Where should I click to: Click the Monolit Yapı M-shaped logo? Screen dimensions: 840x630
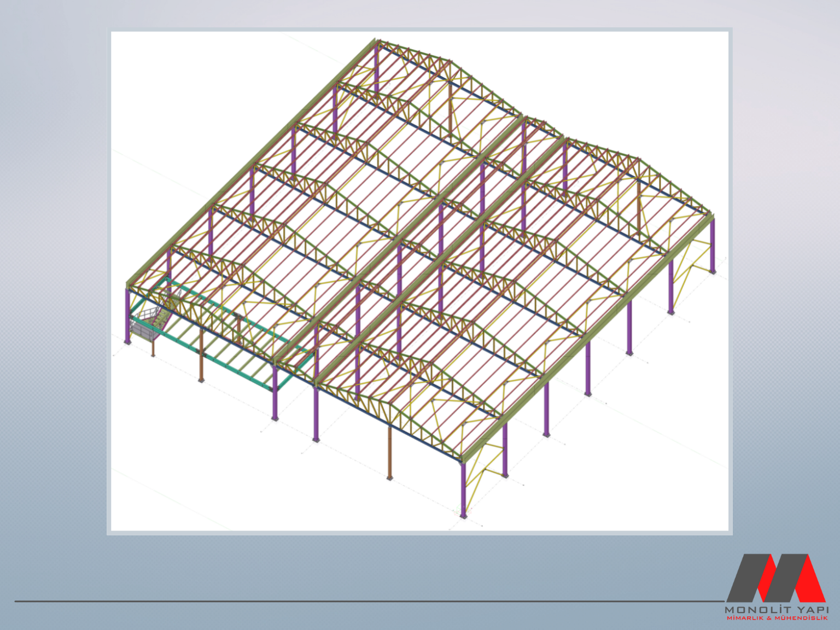(x=775, y=578)
